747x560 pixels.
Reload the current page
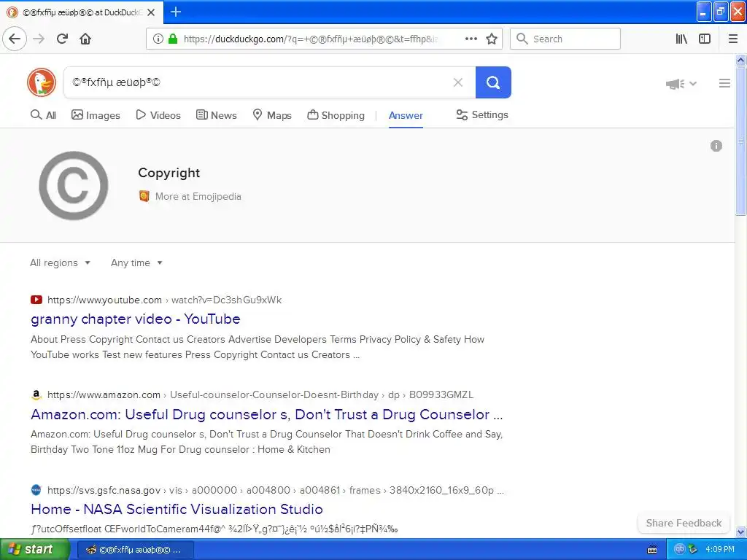click(x=63, y=39)
